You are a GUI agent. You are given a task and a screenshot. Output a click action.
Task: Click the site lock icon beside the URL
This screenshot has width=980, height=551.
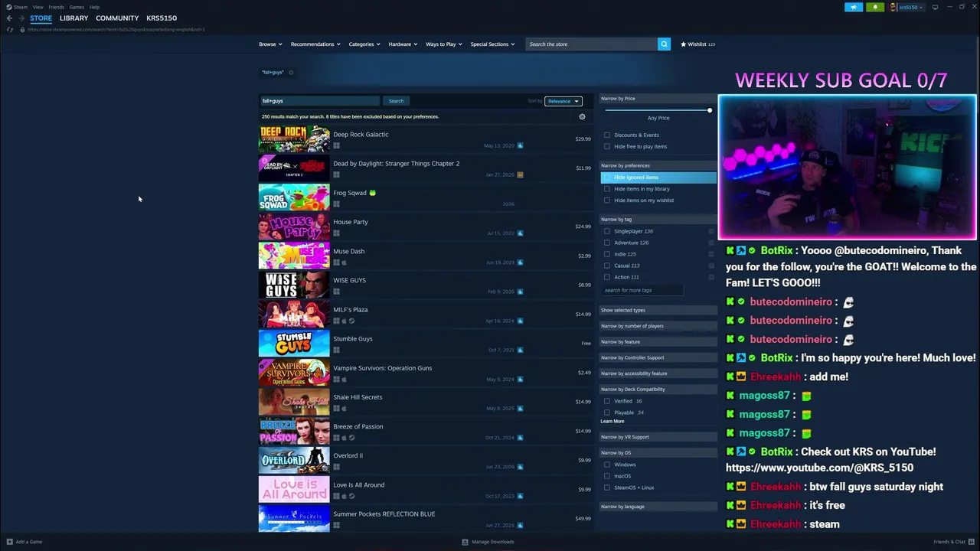click(22, 29)
